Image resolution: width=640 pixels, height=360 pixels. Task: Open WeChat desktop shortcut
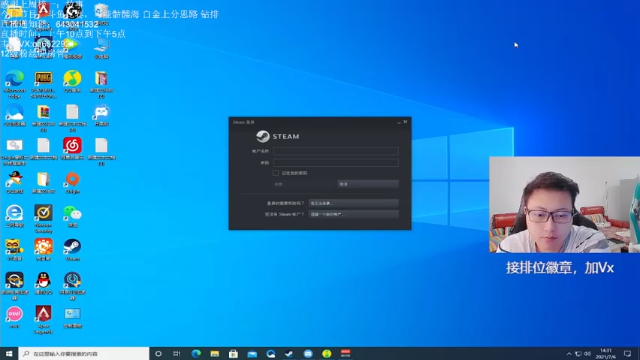point(73,216)
